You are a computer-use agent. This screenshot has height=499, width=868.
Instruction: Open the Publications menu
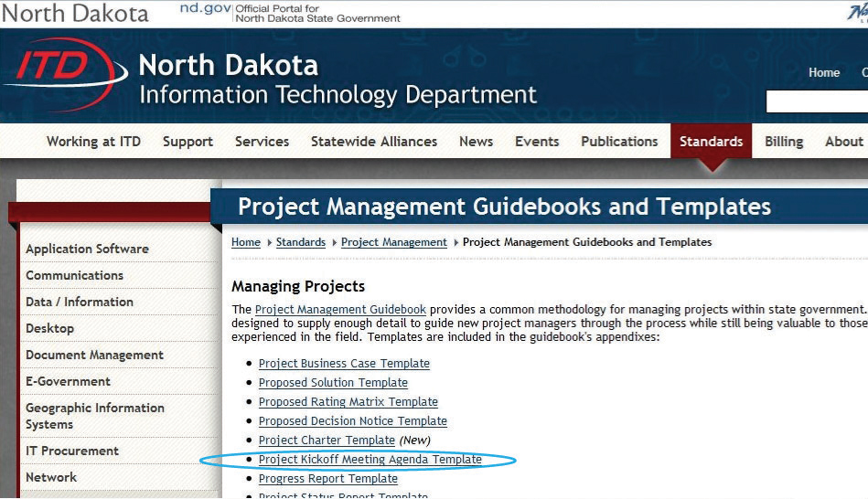[619, 142]
